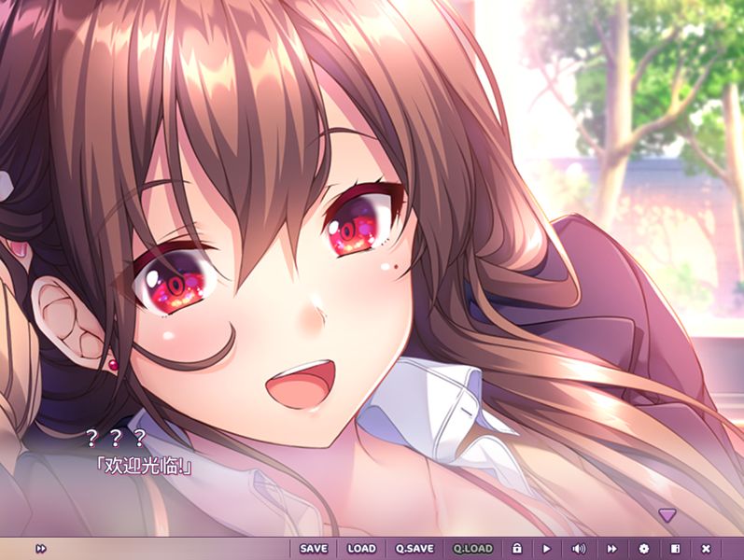Open the SAVE menu

(x=314, y=549)
